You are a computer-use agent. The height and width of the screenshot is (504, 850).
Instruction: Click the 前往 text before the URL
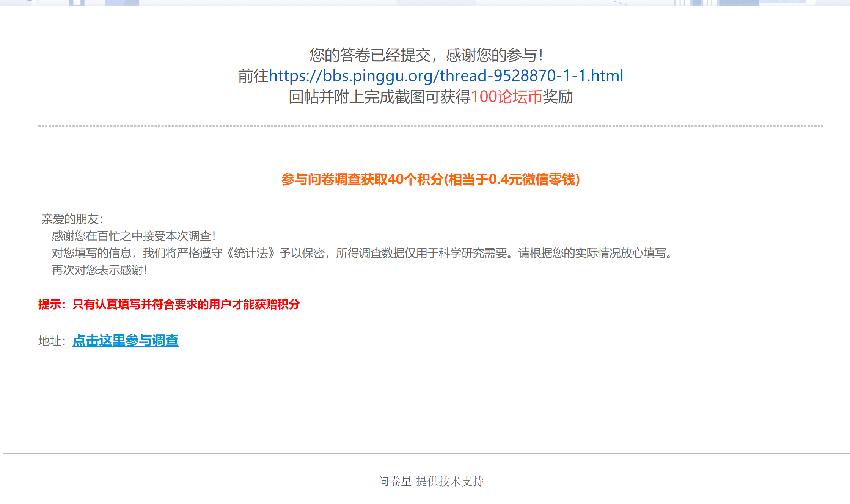pos(253,76)
